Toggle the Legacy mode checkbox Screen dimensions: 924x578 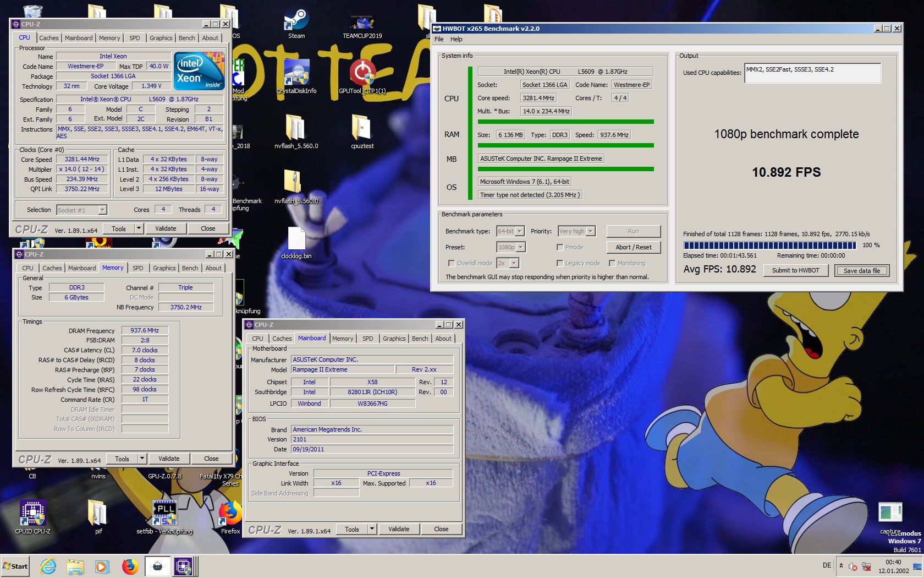(x=560, y=263)
